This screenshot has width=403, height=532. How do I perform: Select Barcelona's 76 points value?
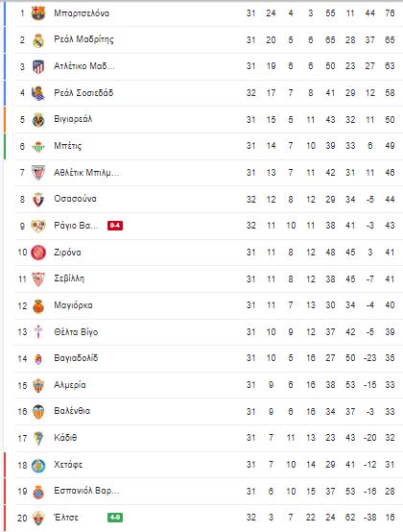click(x=390, y=13)
